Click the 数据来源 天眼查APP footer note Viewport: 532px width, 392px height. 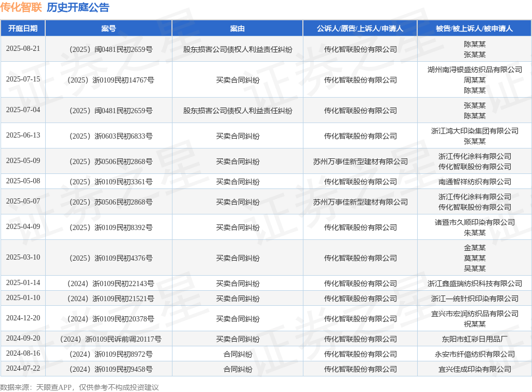[79, 387]
